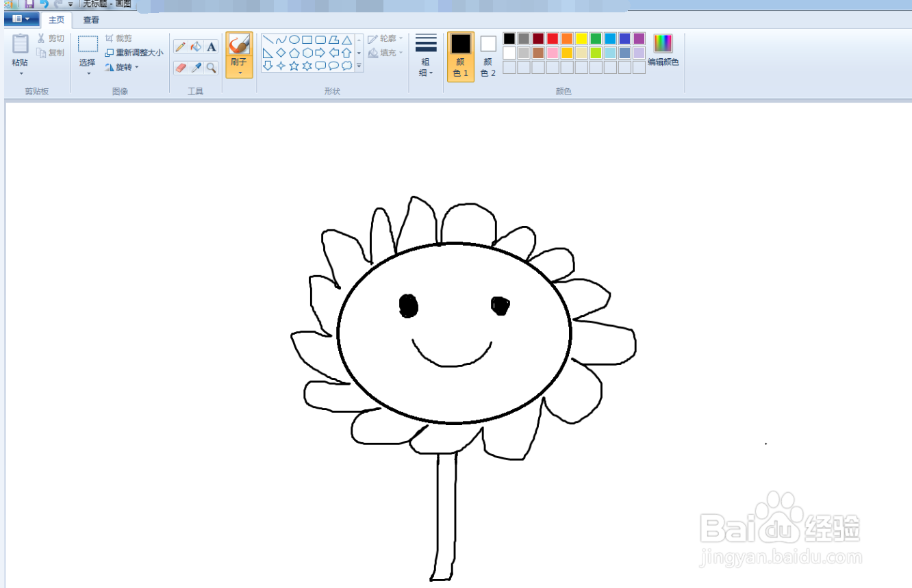Select the Pencil tool

[181, 47]
